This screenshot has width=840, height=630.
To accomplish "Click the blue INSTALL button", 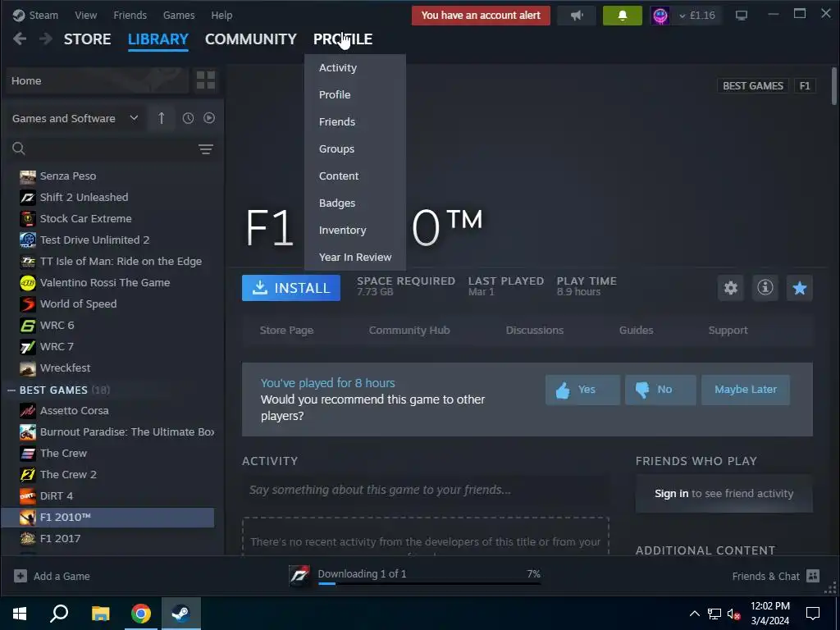I will [291, 288].
